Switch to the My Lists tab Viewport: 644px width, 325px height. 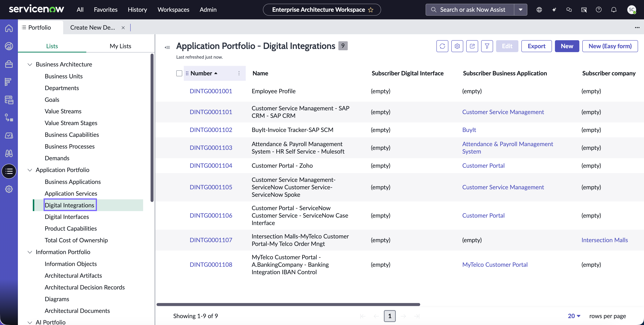(121, 46)
